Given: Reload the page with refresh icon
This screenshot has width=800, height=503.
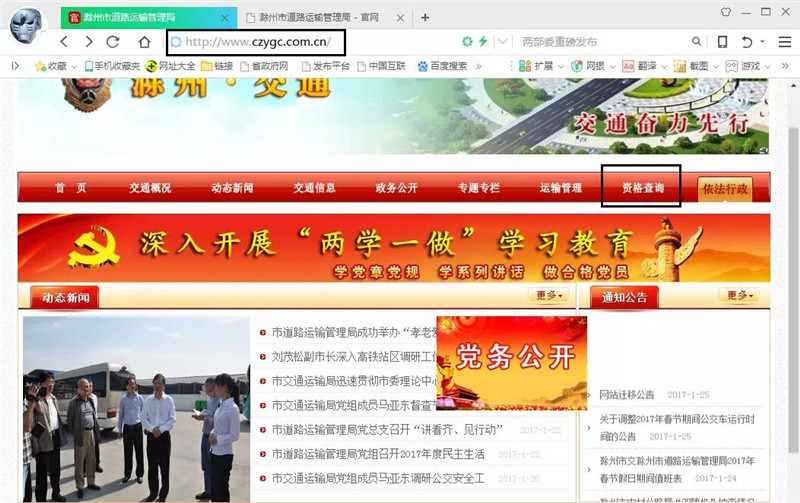Looking at the screenshot, I should point(113,42).
